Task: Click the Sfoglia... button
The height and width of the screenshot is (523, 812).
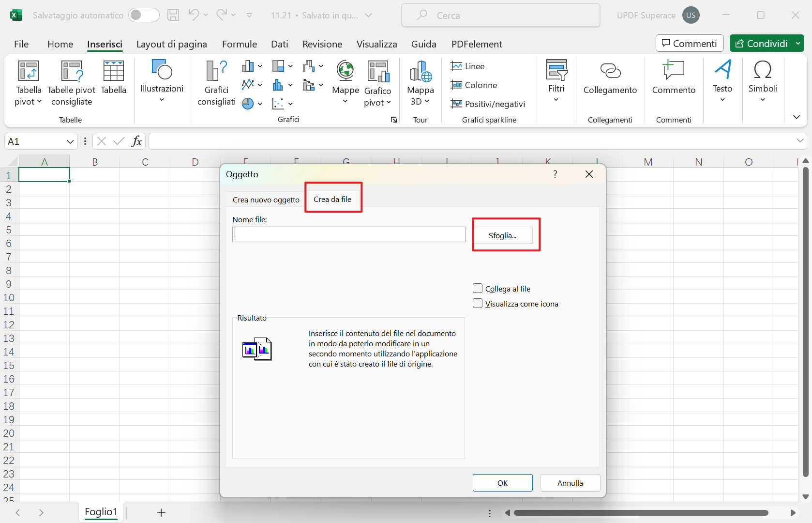Action: click(x=502, y=235)
